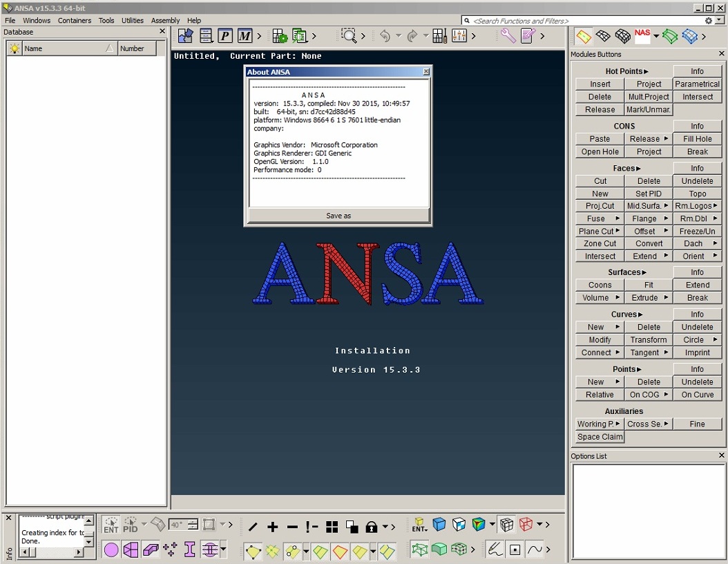
Task: Click the Properties 'P' toolbar icon
Action: [225, 36]
